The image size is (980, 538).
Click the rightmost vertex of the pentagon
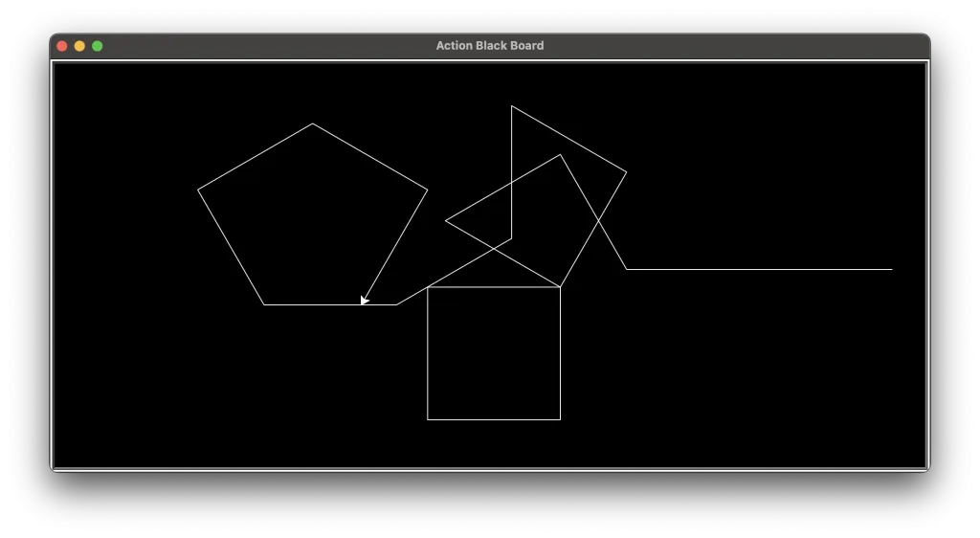pyautogui.click(x=427, y=190)
